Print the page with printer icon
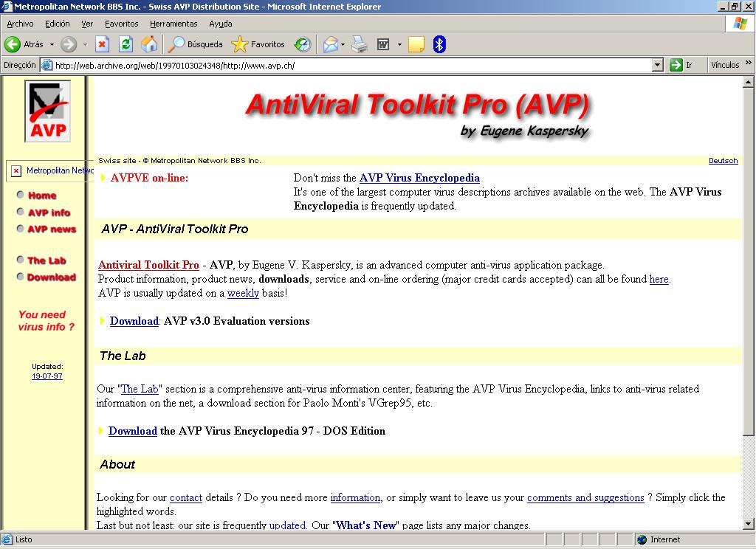Image resolution: width=756 pixels, height=549 pixels. click(360, 44)
